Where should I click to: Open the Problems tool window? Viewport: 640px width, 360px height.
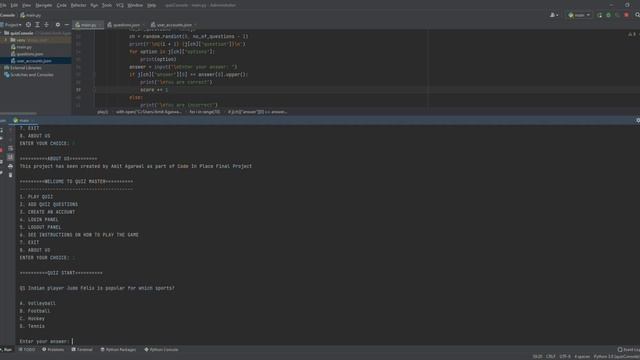click(x=53, y=350)
